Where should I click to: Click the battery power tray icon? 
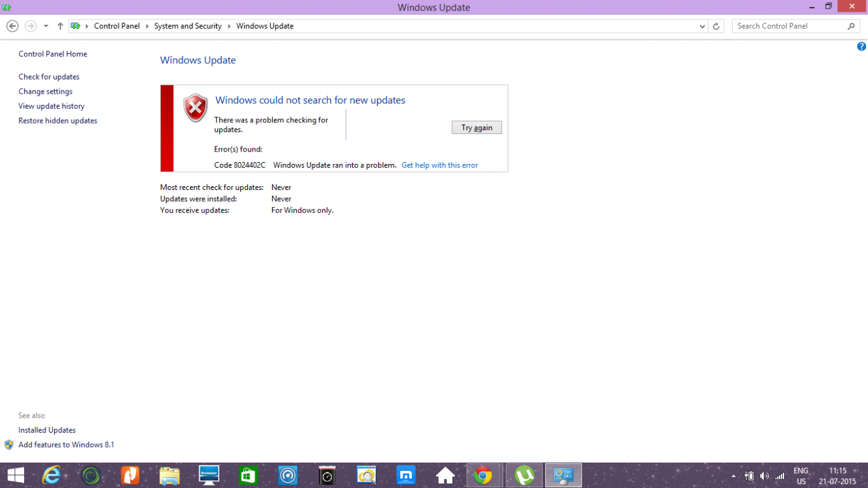click(x=749, y=476)
